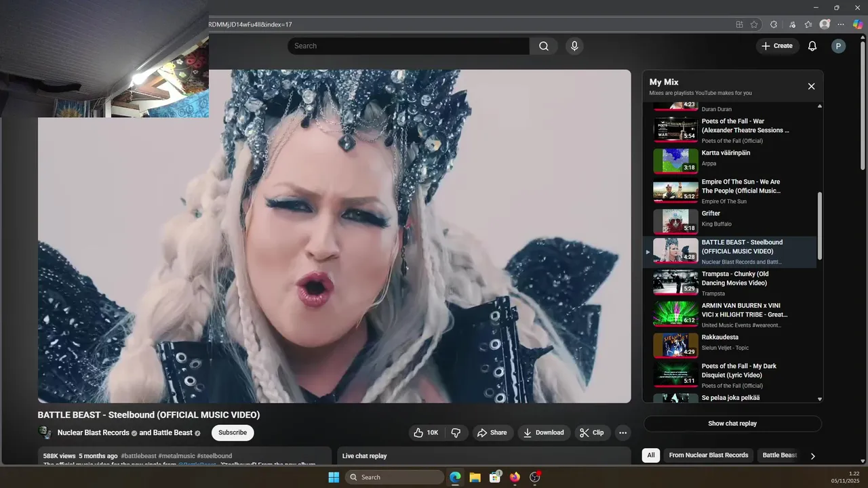Open Windows Start menu
868x488 pixels.
tap(334, 477)
